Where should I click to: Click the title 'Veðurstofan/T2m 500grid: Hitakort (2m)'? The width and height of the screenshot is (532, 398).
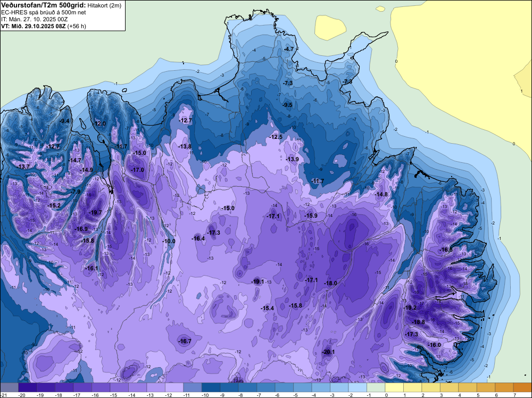(x=61, y=5)
